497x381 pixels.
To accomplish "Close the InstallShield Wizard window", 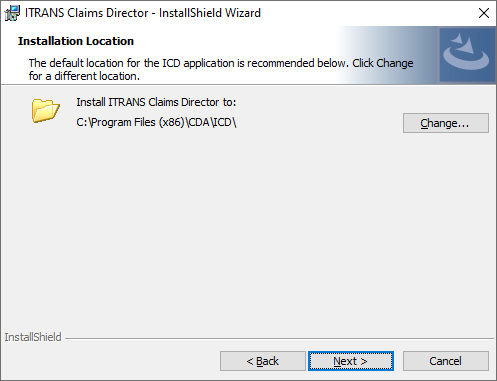I will pyautogui.click(x=484, y=13).
